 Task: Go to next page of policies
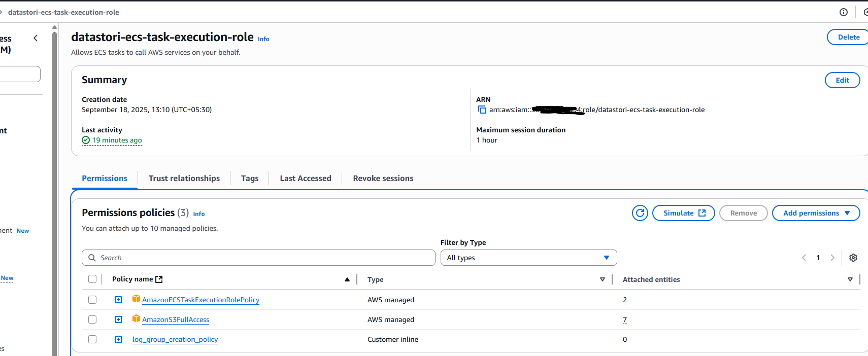[832, 258]
